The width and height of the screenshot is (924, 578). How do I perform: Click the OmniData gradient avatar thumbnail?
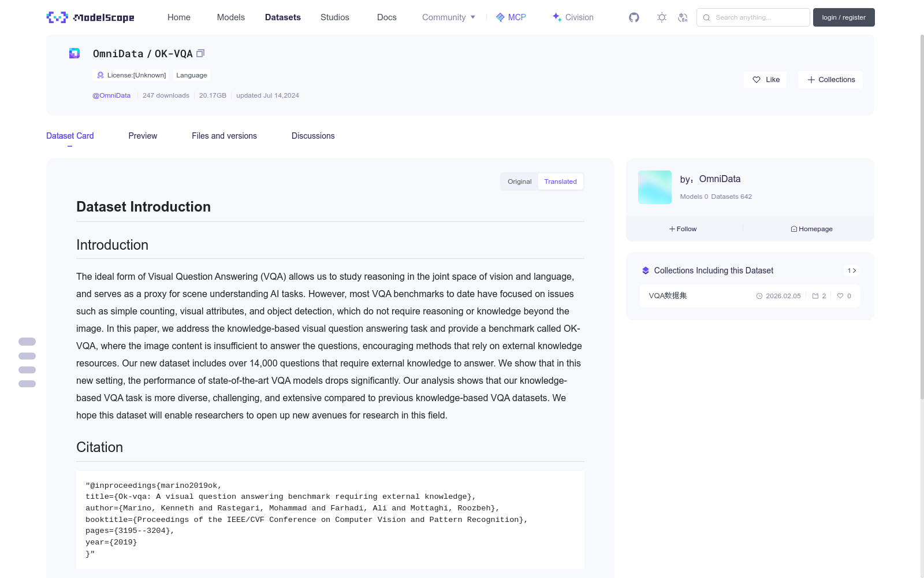tap(655, 187)
